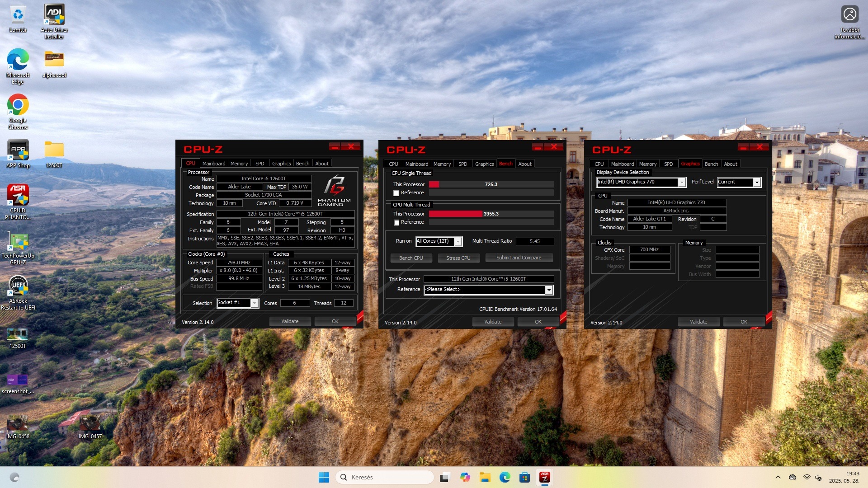Click OK in the middle CPU-Z window
This screenshot has height=488, width=868.
(538, 322)
